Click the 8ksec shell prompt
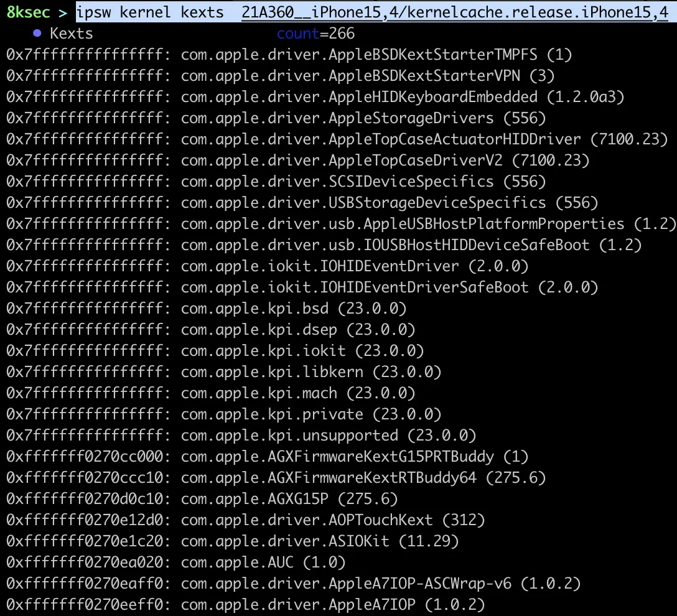The width and height of the screenshot is (677, 616). tap(27, 12)
